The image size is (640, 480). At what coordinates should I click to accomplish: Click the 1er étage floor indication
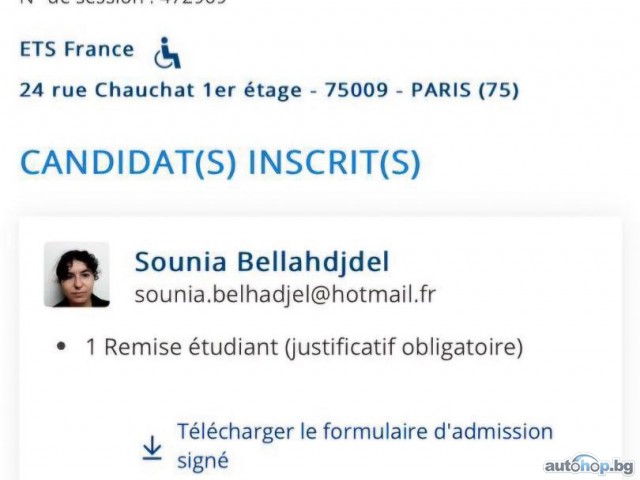click(x=253, y=90)
